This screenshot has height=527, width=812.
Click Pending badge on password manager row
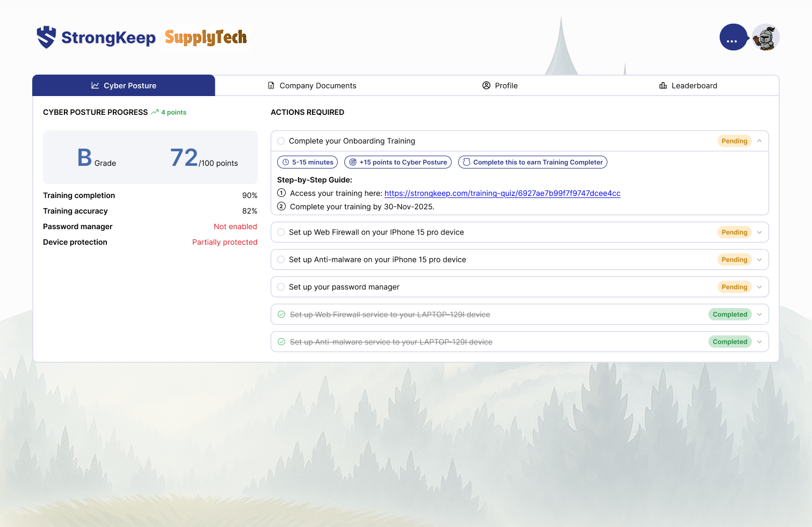coord(734,287)
